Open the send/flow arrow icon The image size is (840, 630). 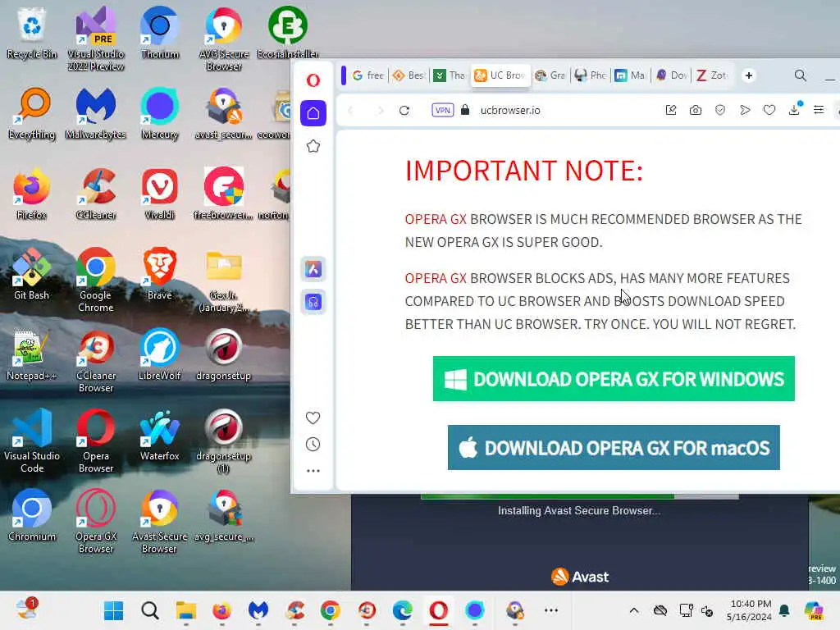tap(745, 111)
